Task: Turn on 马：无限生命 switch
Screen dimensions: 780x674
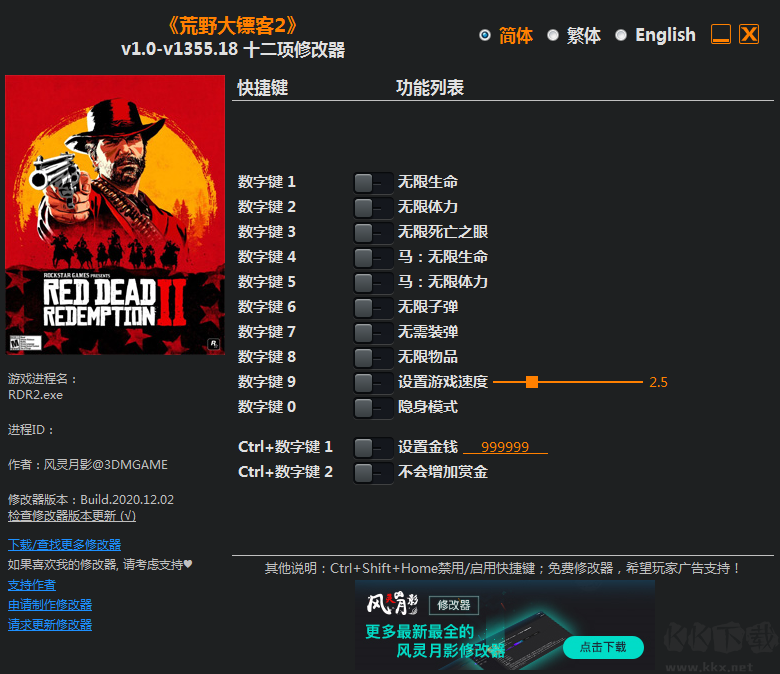Action: (x=373, y=258)
